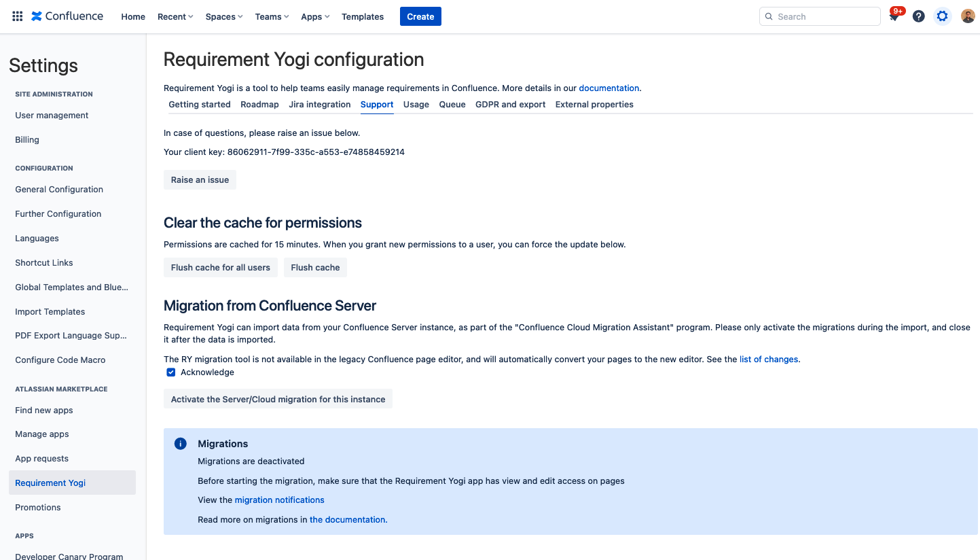Select Requirement Yogi in sidebar
The image size is (980, 560).
[72, 483]
